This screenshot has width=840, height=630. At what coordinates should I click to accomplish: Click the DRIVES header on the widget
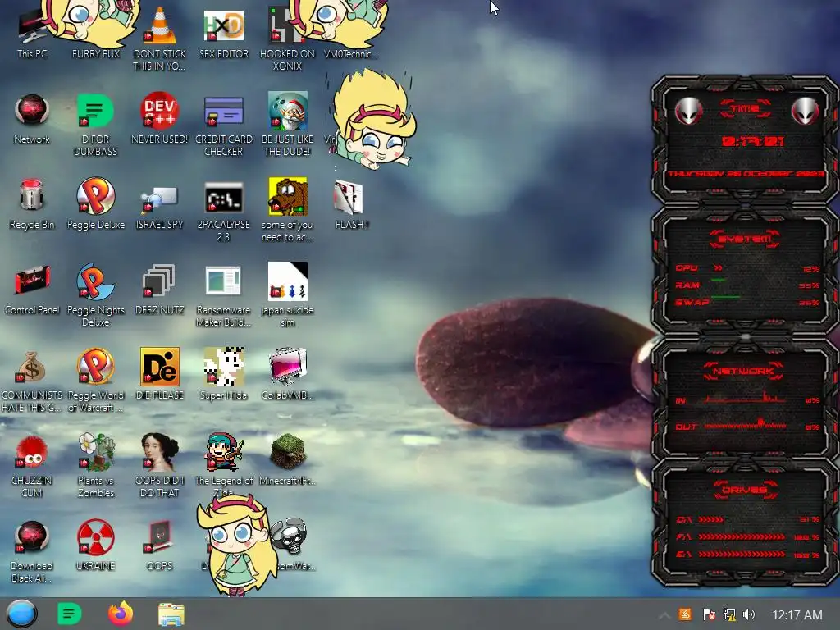point(745,490)
